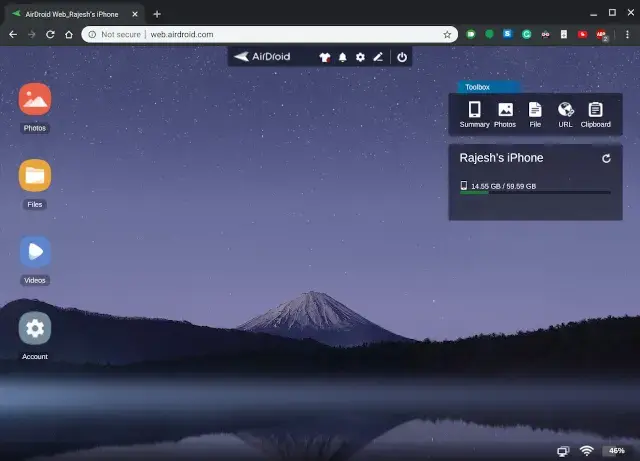Screen dimensions: 640x461
Task: Click the blue S extension icon
Action: click(507, 34)
